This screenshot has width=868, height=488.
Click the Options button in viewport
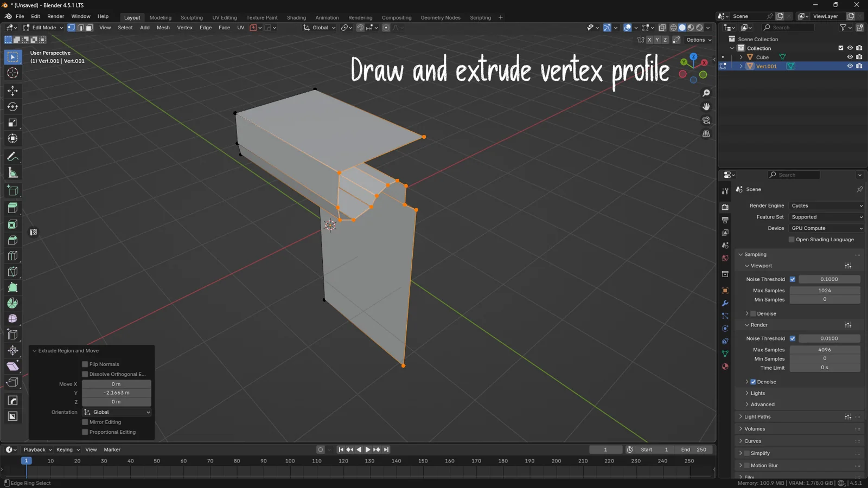tap(699, 40)
